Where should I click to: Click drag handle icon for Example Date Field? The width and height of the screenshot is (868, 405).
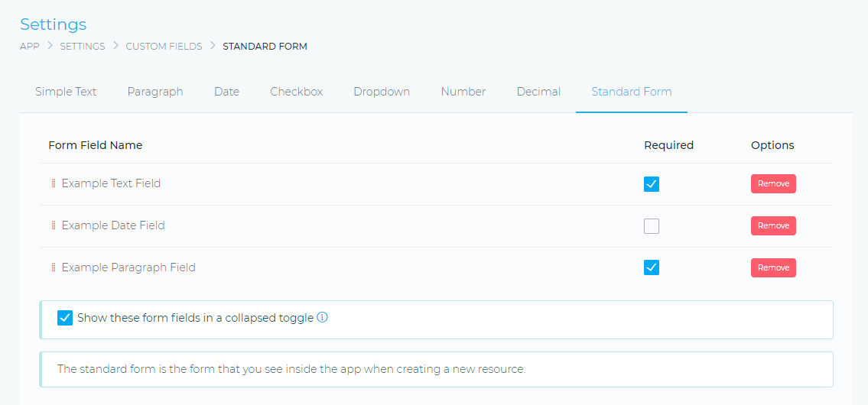coord(54,226)
